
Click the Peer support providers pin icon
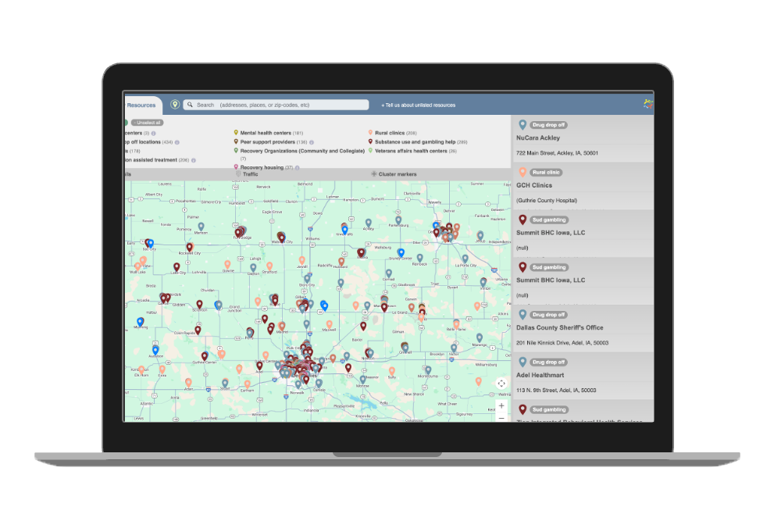pos(236,141)
